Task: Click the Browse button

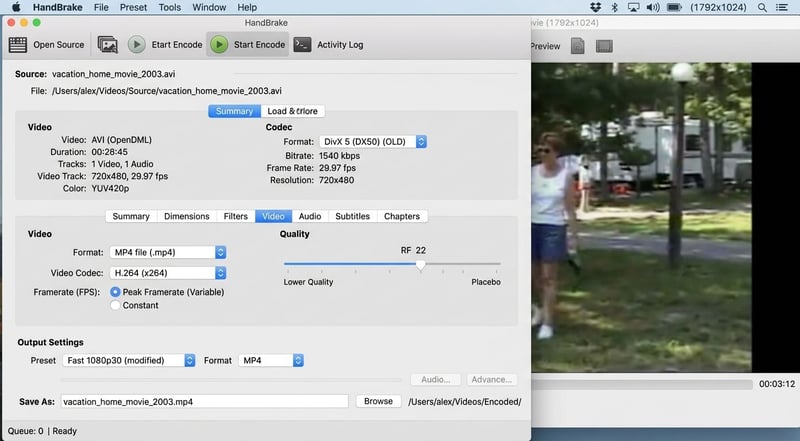Action: pos(378,401)
